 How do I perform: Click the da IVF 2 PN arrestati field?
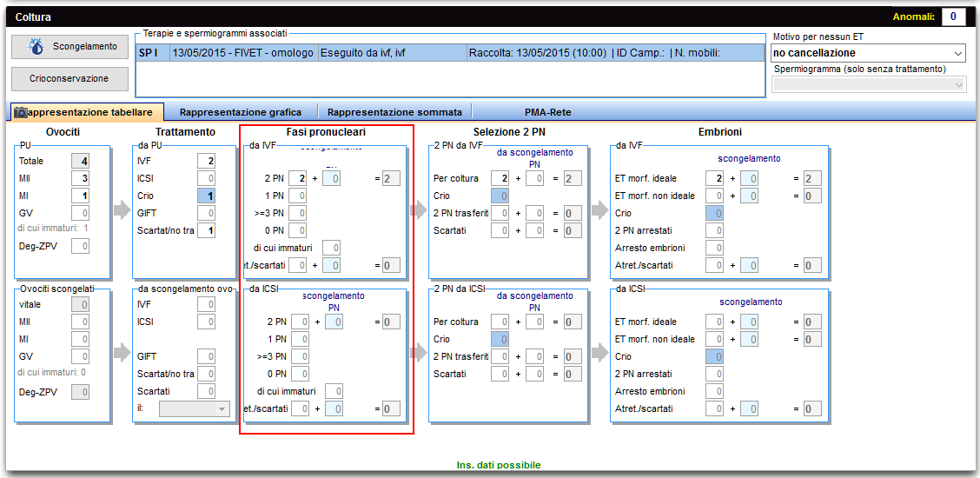coord(715,230)
